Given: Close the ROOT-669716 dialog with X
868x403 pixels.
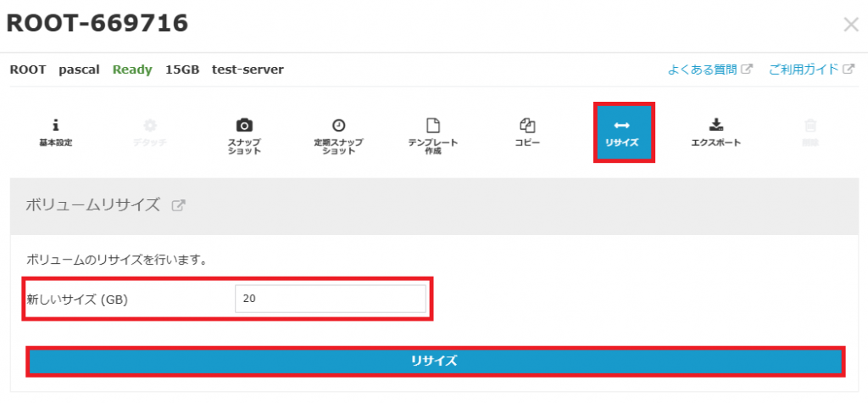Looking at the screenshot, I should point(851,25).
